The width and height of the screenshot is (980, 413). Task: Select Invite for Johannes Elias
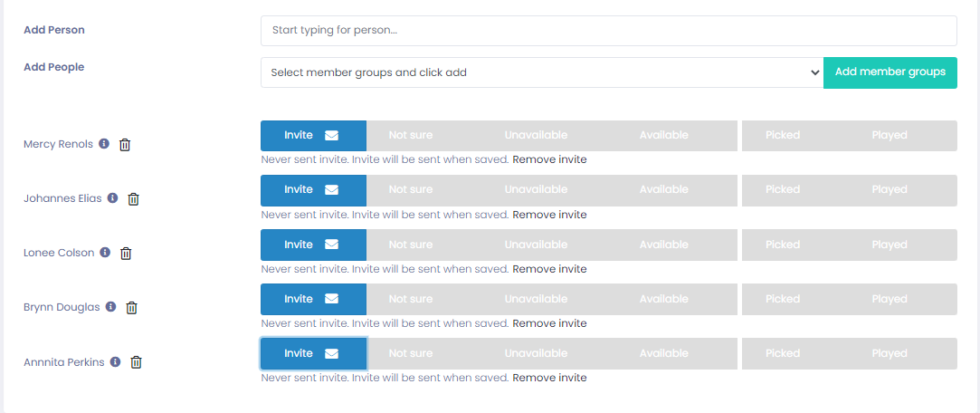click(x=313, y=189)
